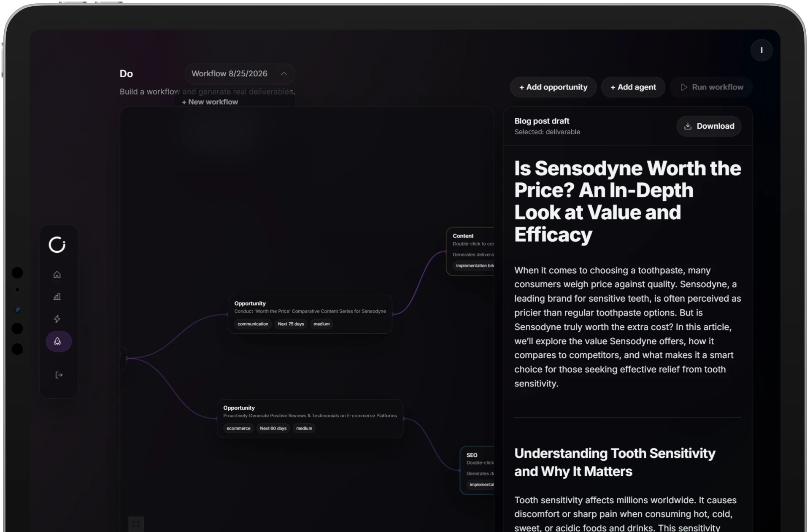Open the Workflow 8/25/2026 dropdown
This screenshot has height=532, width=810.
pyautogui.click(x=239, y=74)
